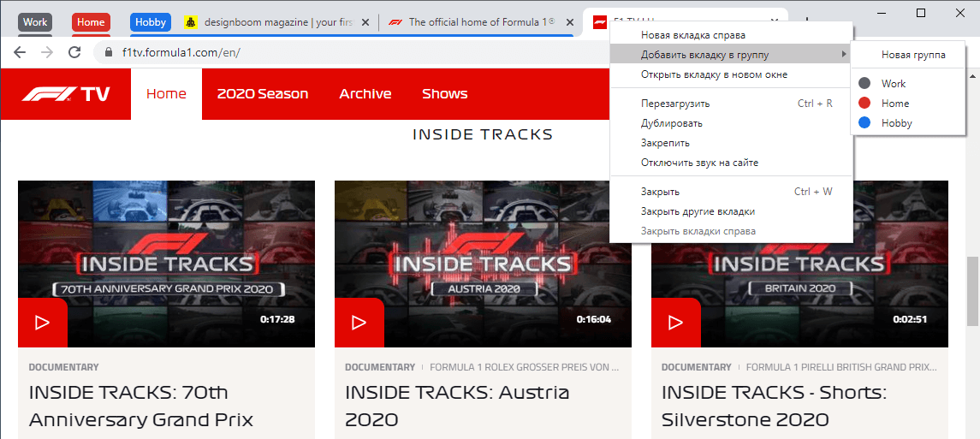Play INSIDE TRACKS 70th Anniversary video

(x=42, y=323)
